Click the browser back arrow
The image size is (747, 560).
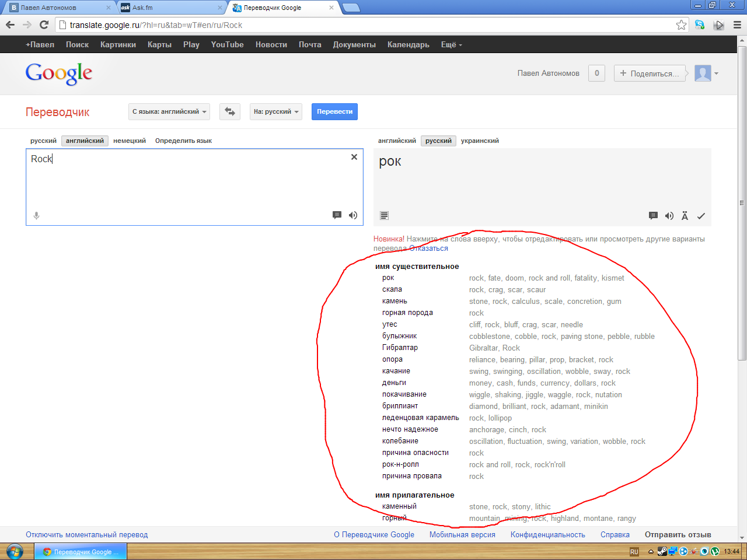pos(10,24)
